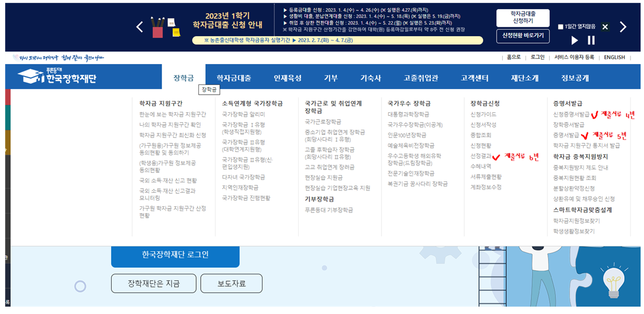The image size is (644, 314).
Task: Open the 재단소개 menu
Action: tap(524, 78)
